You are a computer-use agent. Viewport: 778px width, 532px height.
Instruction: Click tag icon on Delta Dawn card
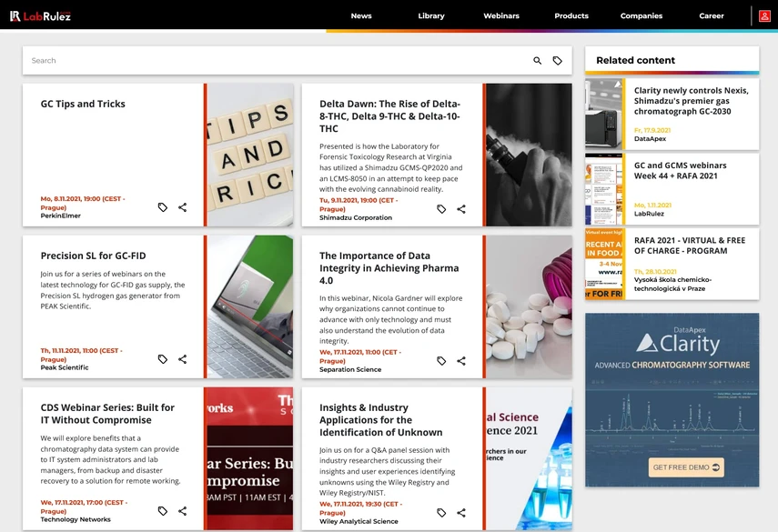coord(441,209)
